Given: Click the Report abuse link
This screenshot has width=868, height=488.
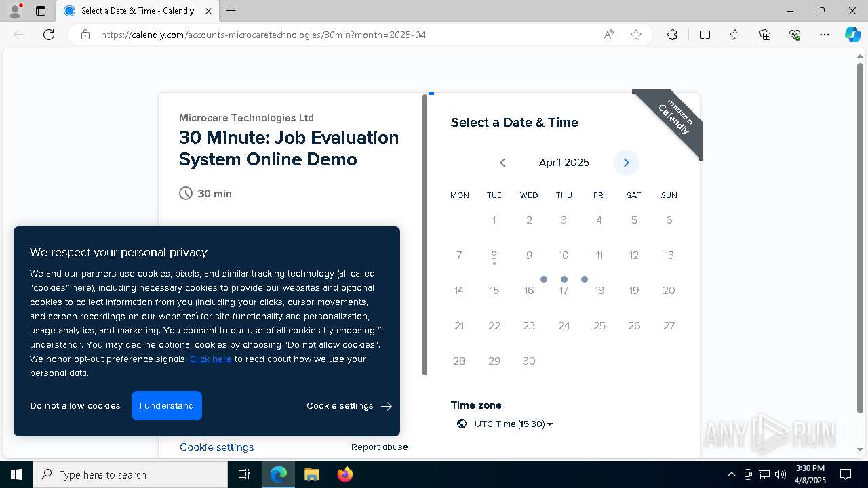Looking at the screenshot, I should pos(380,447).
